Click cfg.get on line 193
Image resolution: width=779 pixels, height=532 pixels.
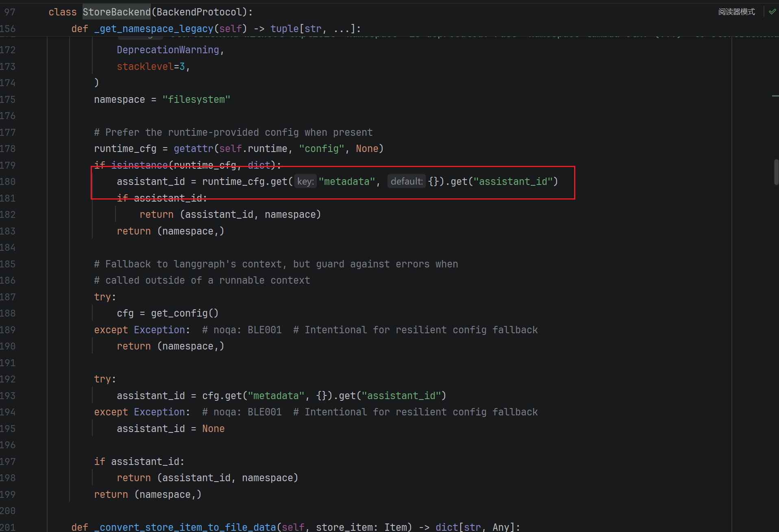(222, 396)
